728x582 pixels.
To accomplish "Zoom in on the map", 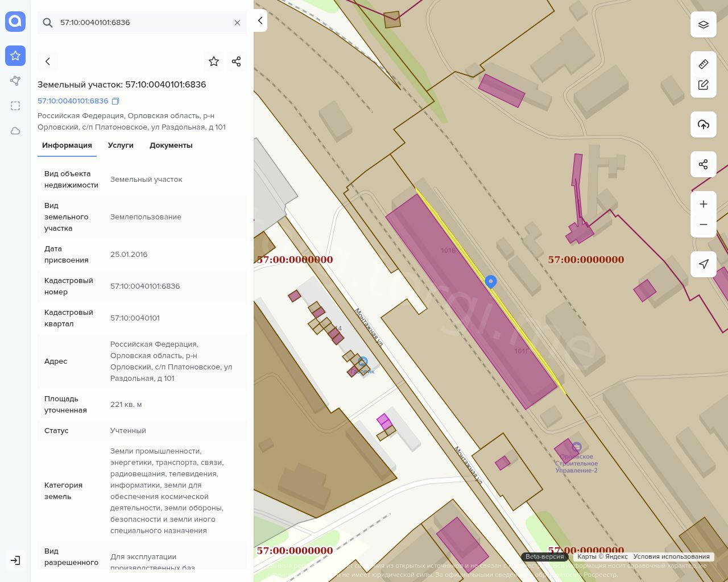I will [x=704, y=204].
